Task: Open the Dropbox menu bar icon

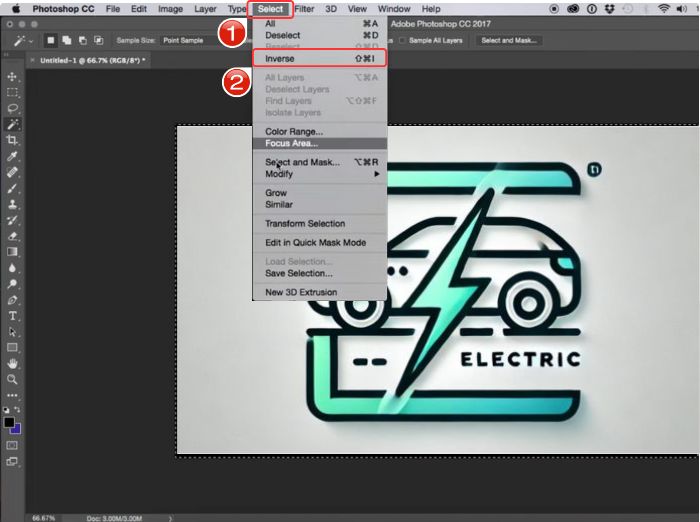Action: coord(609,9)
